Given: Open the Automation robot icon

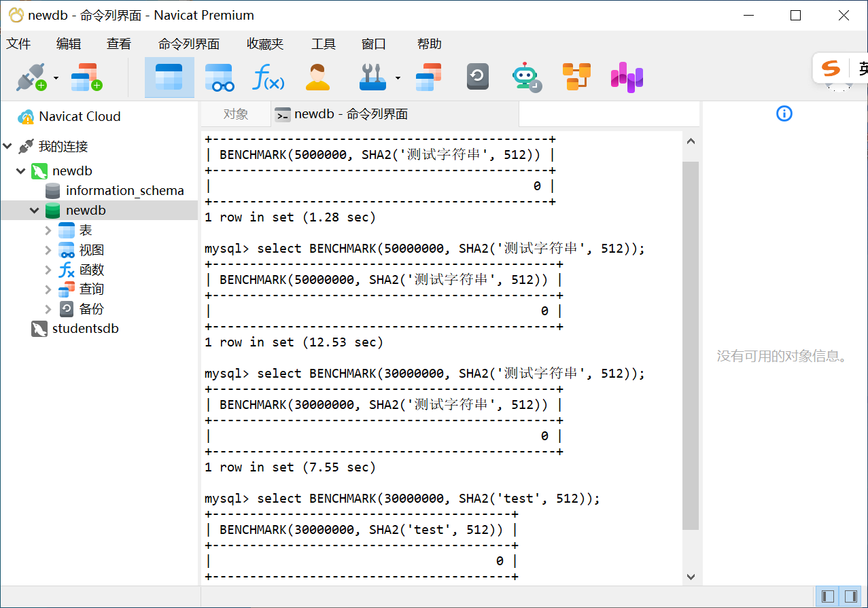Looking at the screenshot, I should click(x=526, y=77).
